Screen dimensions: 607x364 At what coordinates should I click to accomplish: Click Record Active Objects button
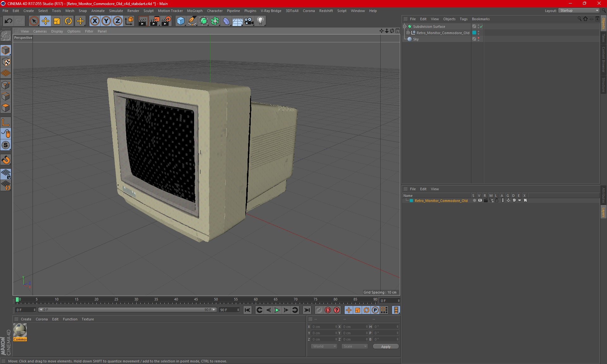click(328, 310)
